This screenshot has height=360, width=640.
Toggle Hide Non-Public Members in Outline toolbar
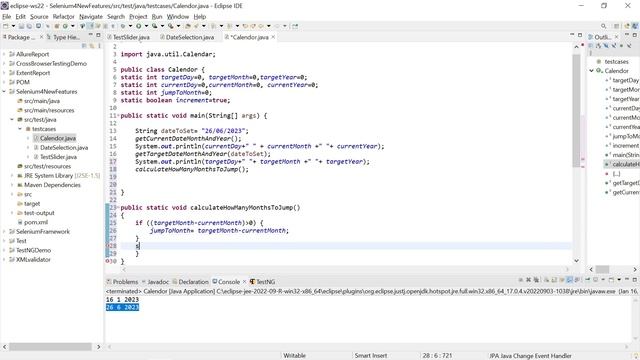tap(621, 46)
